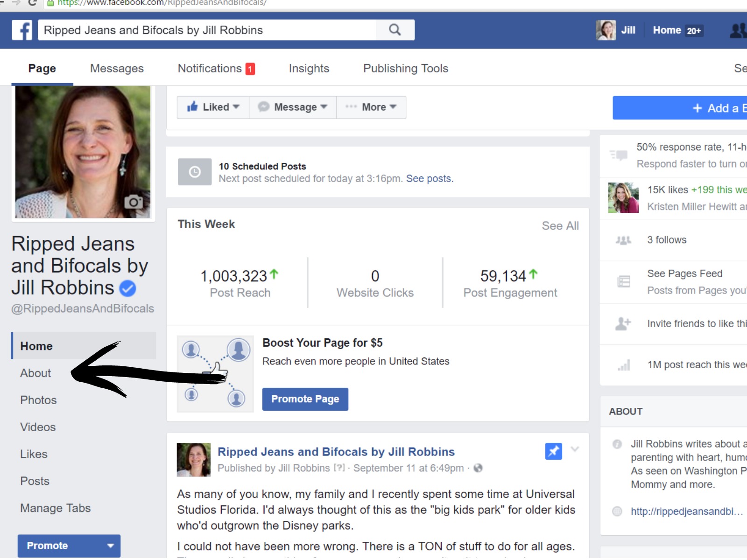Open Videos in left sidebar

38,427
